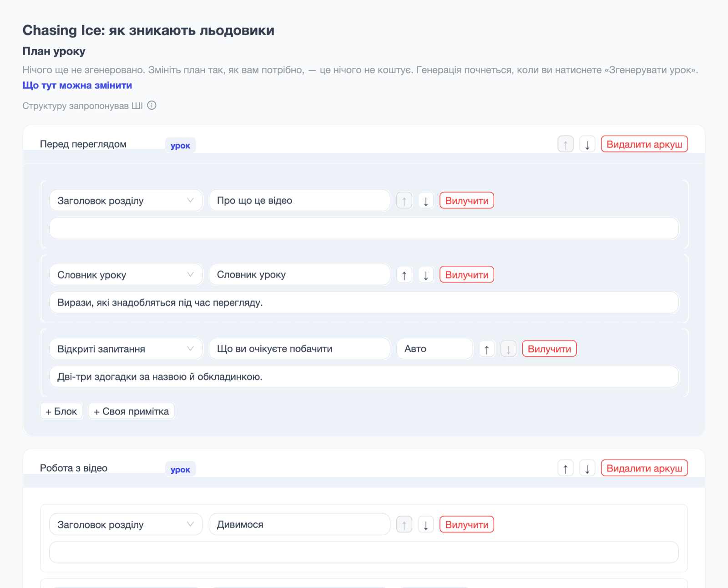
Task: Click the 'План уроку' subheading
Action: pos(54,51)
